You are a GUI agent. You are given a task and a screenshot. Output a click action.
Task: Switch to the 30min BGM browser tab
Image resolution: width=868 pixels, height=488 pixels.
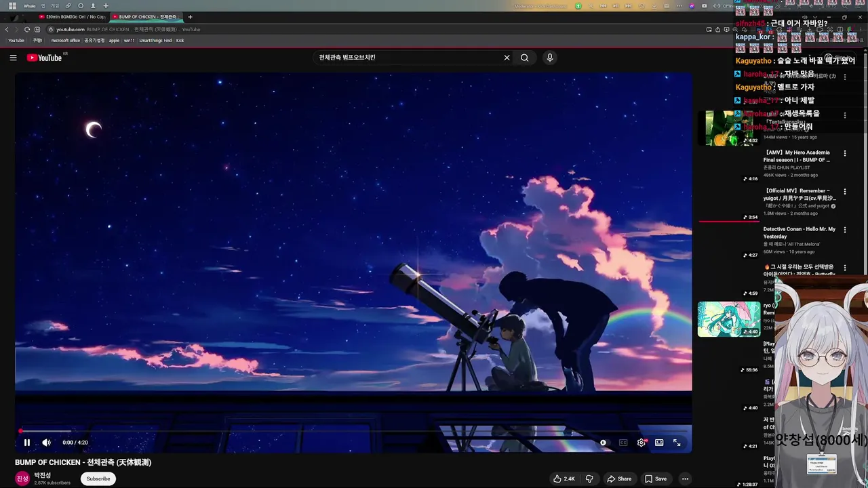(x=72, y=16)
